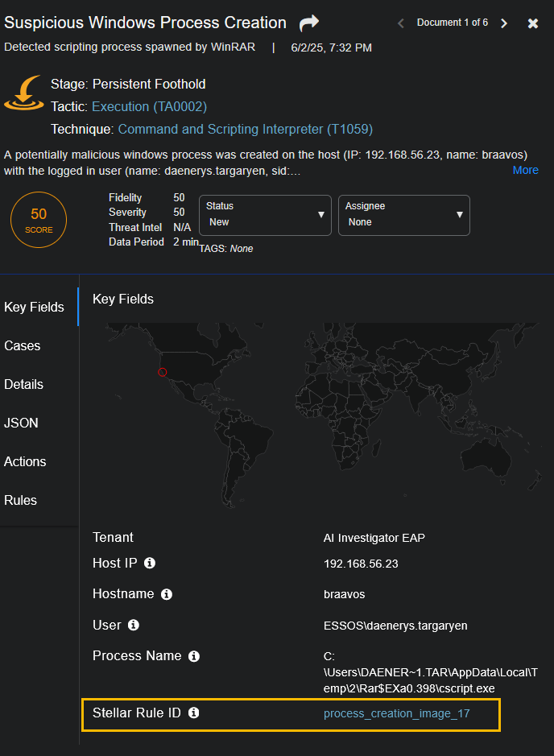554x756 pixels.
Task: Open the JSON tab
Action: (21, 423)
